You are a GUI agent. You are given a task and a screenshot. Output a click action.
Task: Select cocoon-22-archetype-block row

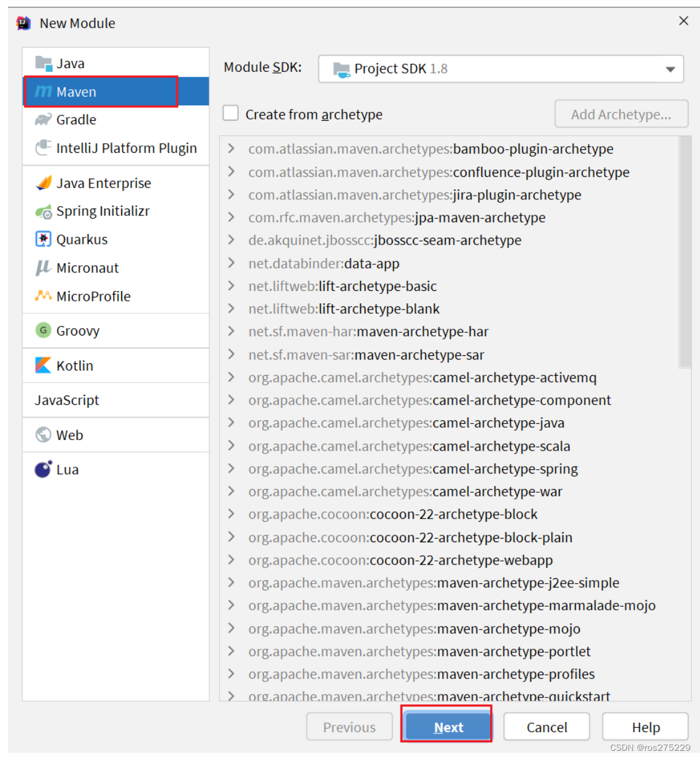click(449, 514)
